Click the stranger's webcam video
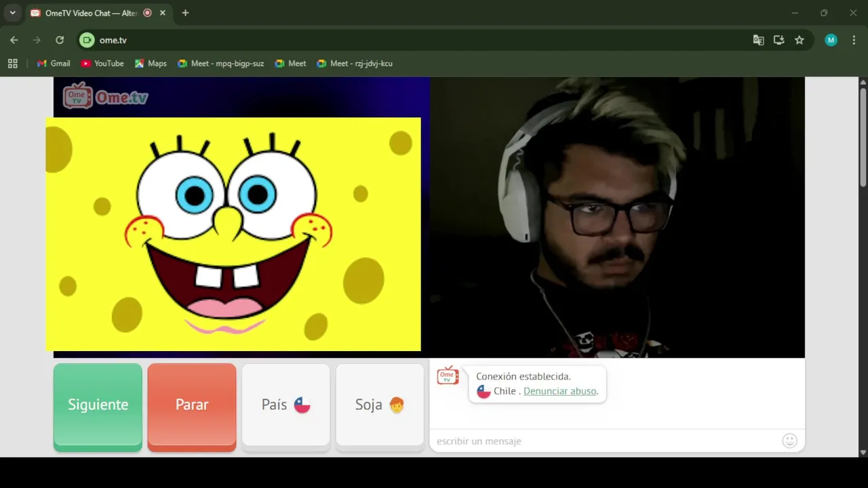Viewport: 868px width, 488px height. pyautogui.click(x=617, y=217)
